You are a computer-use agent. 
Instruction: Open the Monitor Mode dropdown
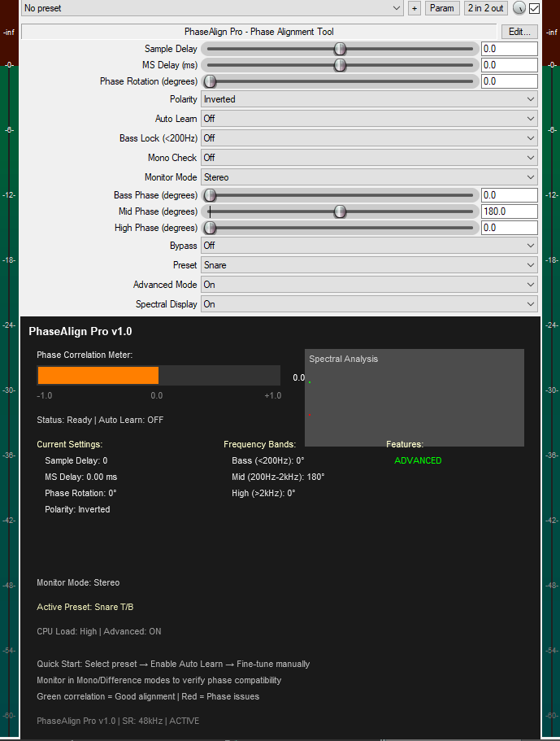click(x=369, y=177)
